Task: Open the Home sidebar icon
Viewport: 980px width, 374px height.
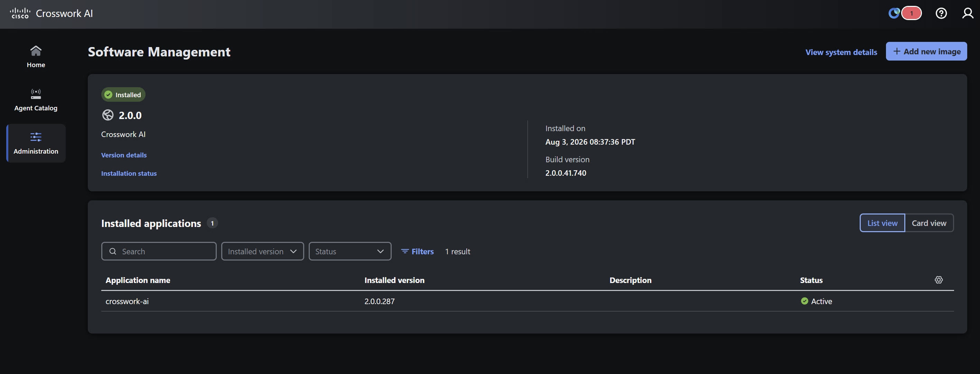Action: (x=36, y=51)
